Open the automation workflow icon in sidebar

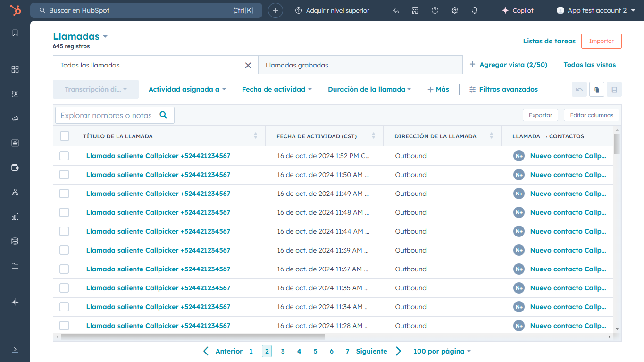(15, 192)
